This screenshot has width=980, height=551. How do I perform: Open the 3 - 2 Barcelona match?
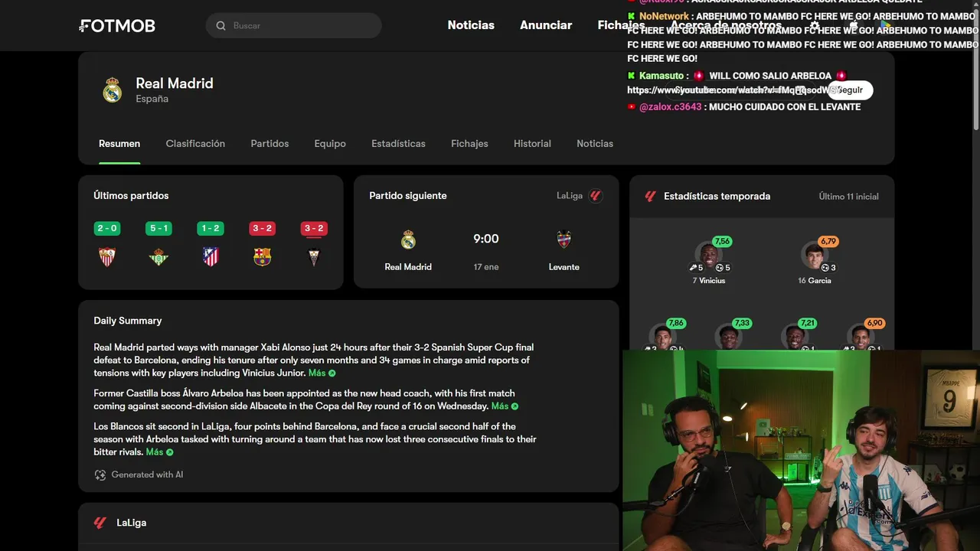tap(262, 244)
